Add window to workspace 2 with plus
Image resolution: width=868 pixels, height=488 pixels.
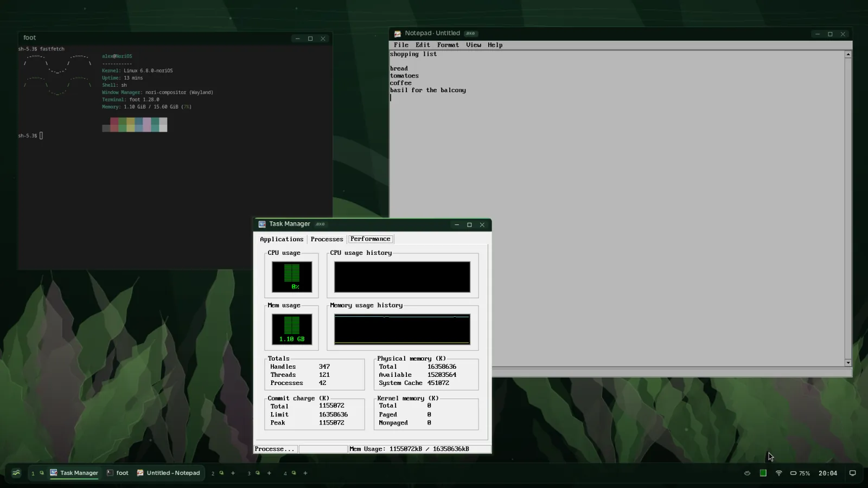tap(233, 473)
